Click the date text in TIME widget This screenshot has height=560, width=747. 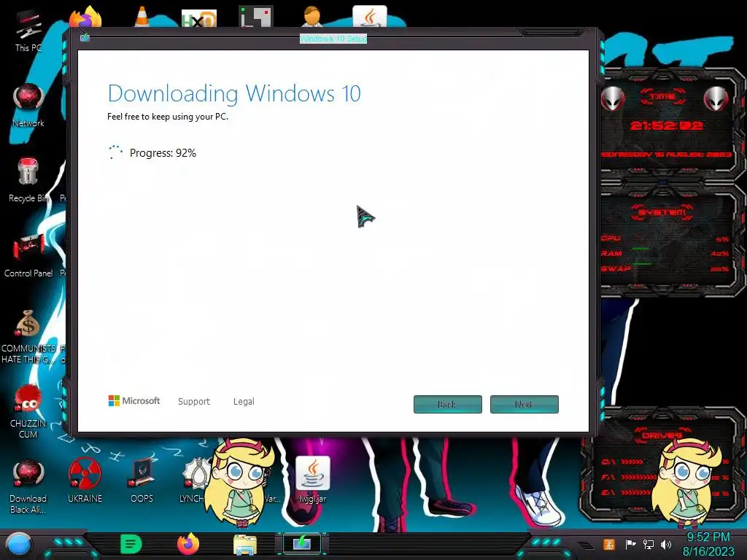coord(666,155)
